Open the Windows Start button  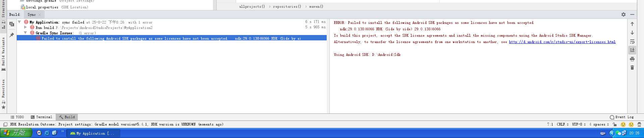pyautogui.click(x=16, y=133)
